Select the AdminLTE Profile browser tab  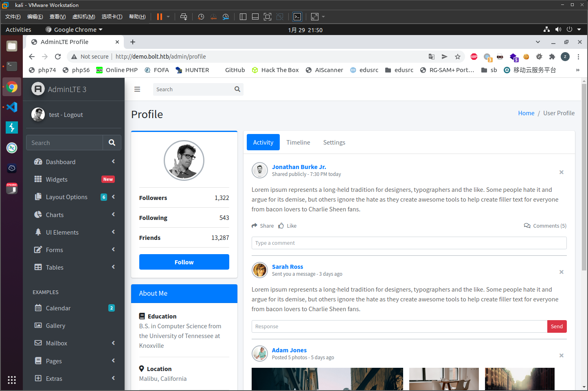coord(75,42)
